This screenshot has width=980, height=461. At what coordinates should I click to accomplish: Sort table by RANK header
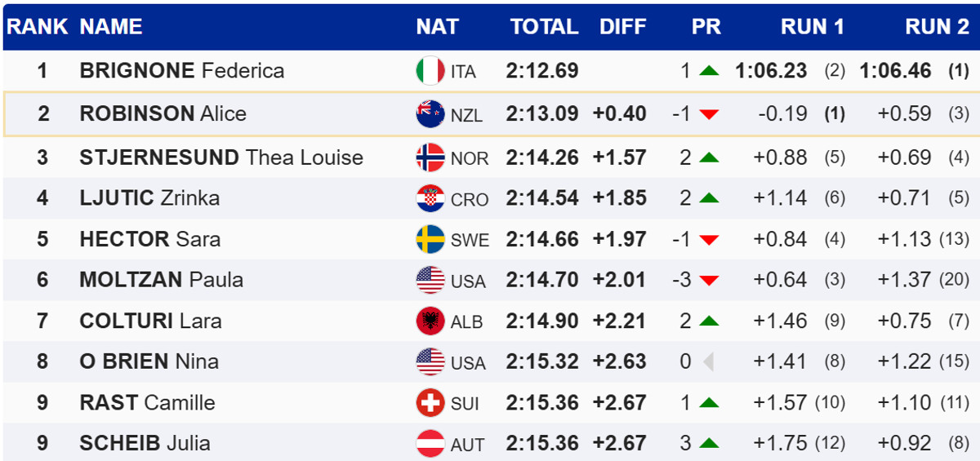(x=38, y=27)
